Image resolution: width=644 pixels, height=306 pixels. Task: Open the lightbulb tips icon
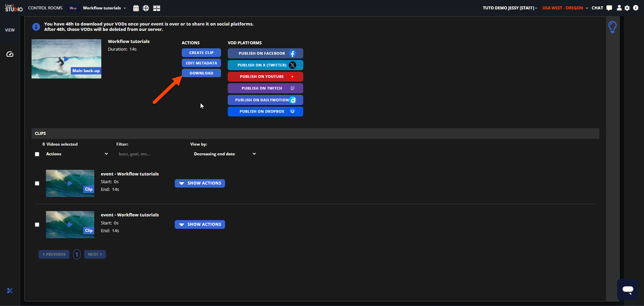pos(612,27)
